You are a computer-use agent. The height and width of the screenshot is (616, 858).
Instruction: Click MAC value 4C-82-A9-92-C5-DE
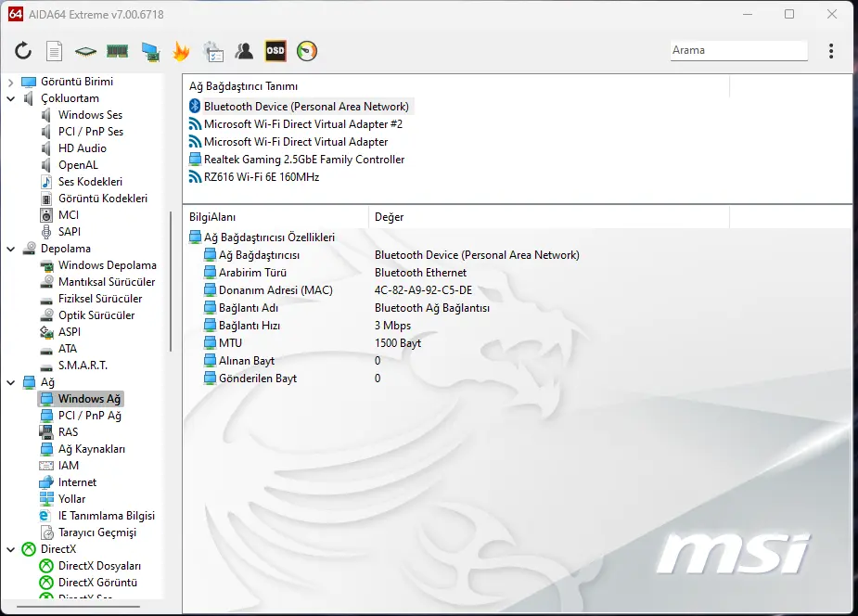tap(423, 290)
